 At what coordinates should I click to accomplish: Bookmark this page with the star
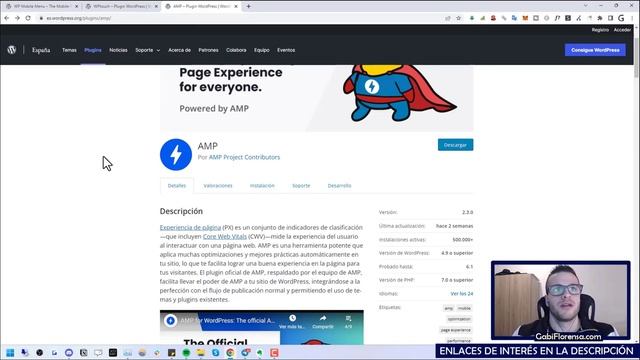coord(458,18)
